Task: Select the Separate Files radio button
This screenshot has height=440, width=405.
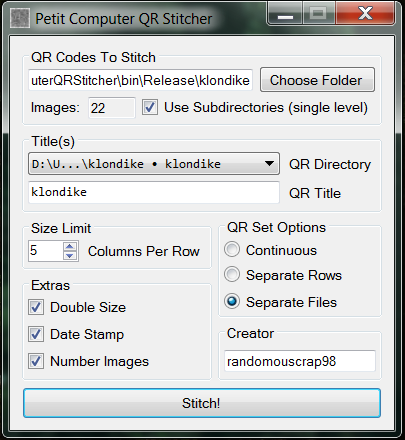Action: [x=232, y=301]
